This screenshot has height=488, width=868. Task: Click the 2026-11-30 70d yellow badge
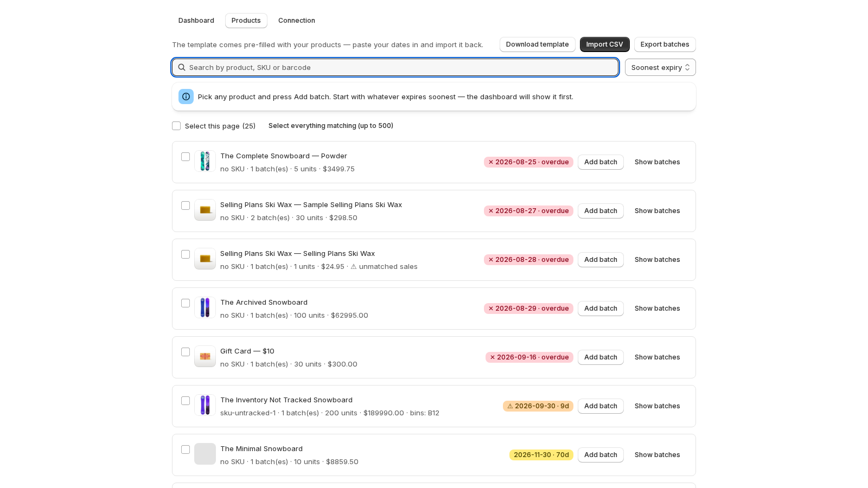tap(541, 455)
